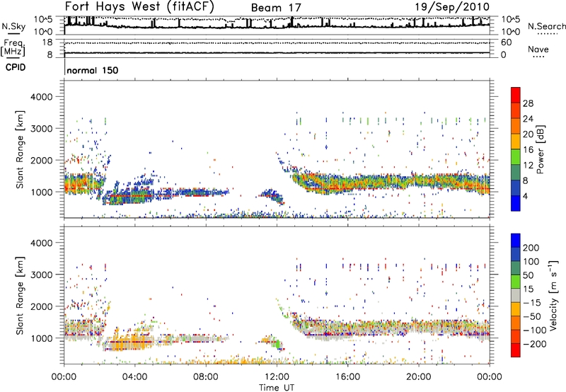Select the "CPID" row label
566x392 pixels.
coord(16,67)
